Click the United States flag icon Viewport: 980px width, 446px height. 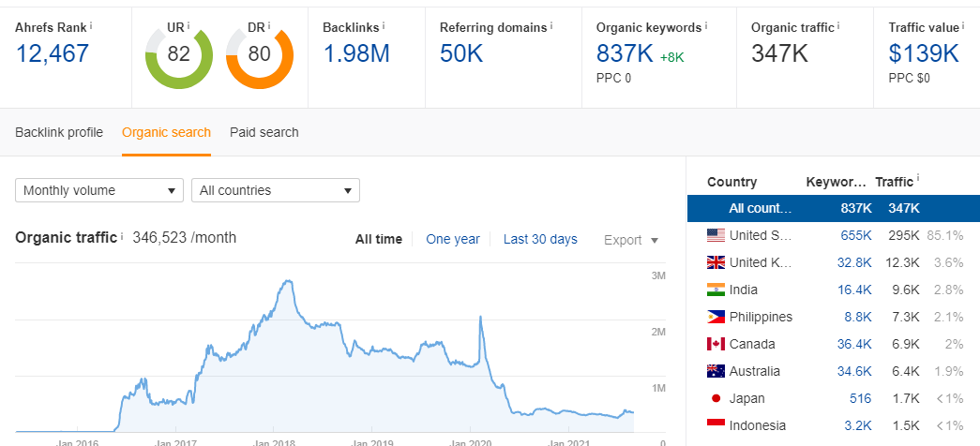click(x=716, y=235)
